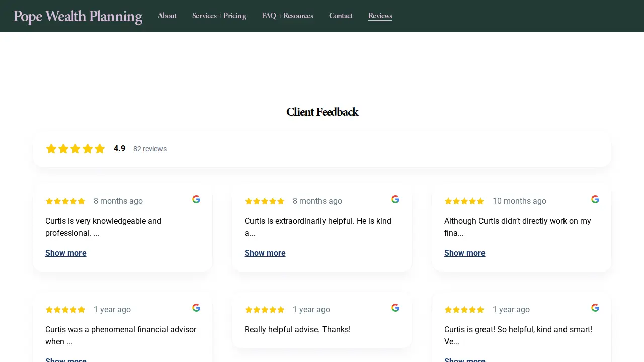Click the Client Feedback heading
Image resolution: width=644 pixels, height=362 pixels.
pyautogui.click(x=322, y=112)
